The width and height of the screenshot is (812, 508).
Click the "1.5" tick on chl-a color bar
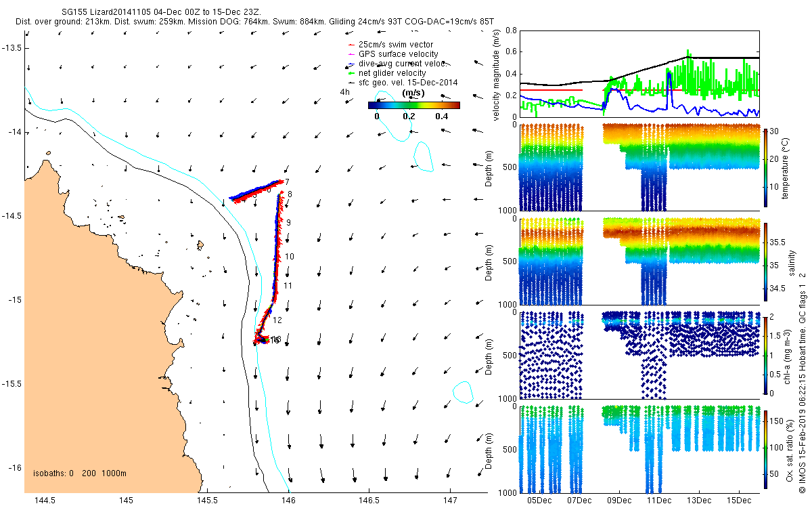pyautogui.click(x=776, y=335)
